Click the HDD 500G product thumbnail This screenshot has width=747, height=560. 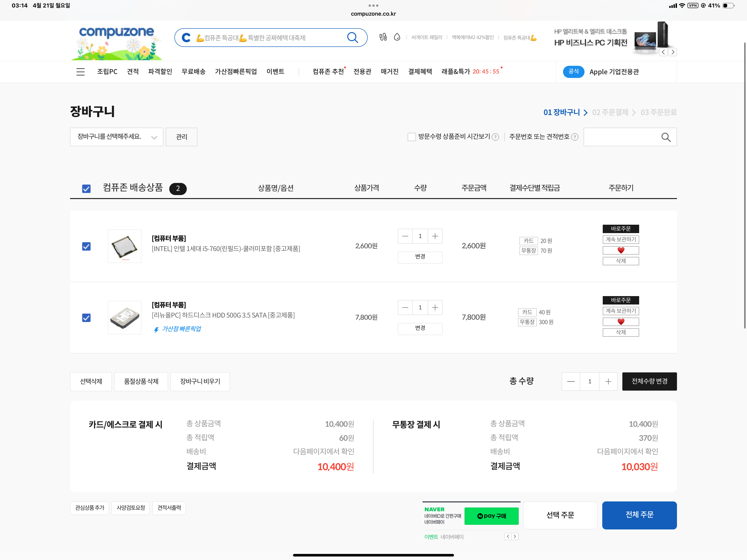tap(125, 318)
